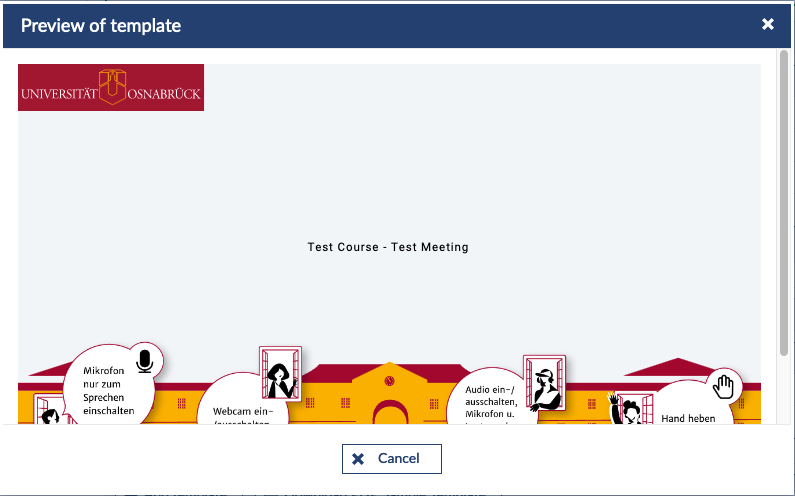This screenshot has width=795, height=496.
Task: Click the 'Hand heben' label
Action: point(688,418)
